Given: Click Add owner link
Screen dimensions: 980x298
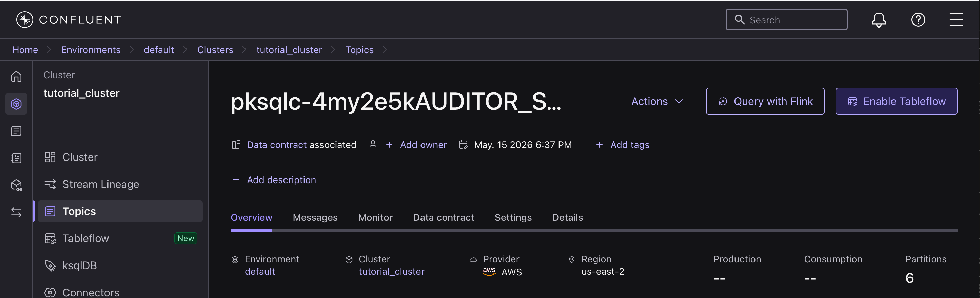Looking at the screenshot, I should (x=423, y=145).
